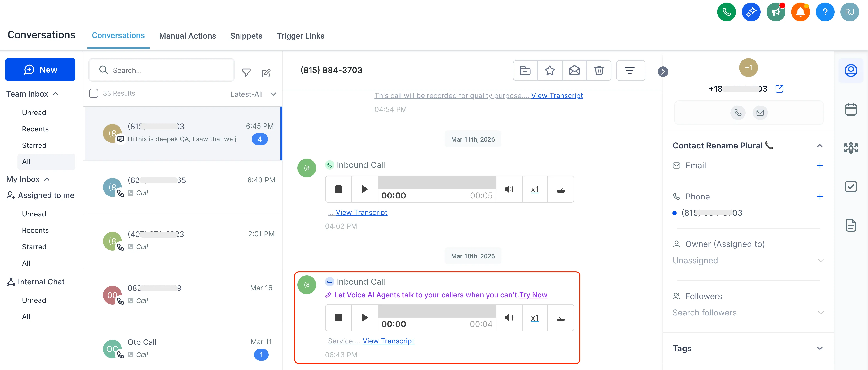The height and width of the screenshot is (370, 868).
Task: Mark conversation as unread with the envelope icon
Action: [574, 71]
